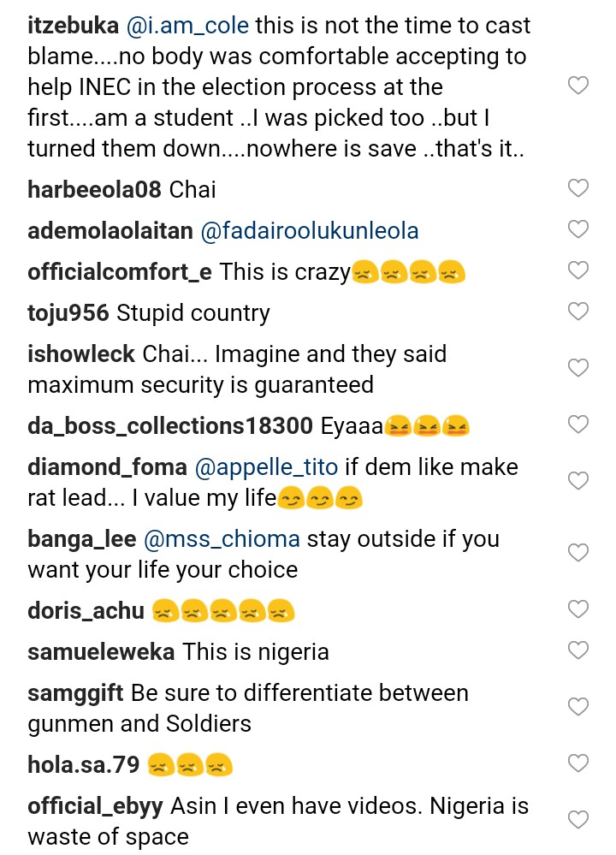Image resolution: width=616 pixels, height=855 pixels.
Task: Visit the @appelle_tito mentioned profile
Action: tap(266, 467)
